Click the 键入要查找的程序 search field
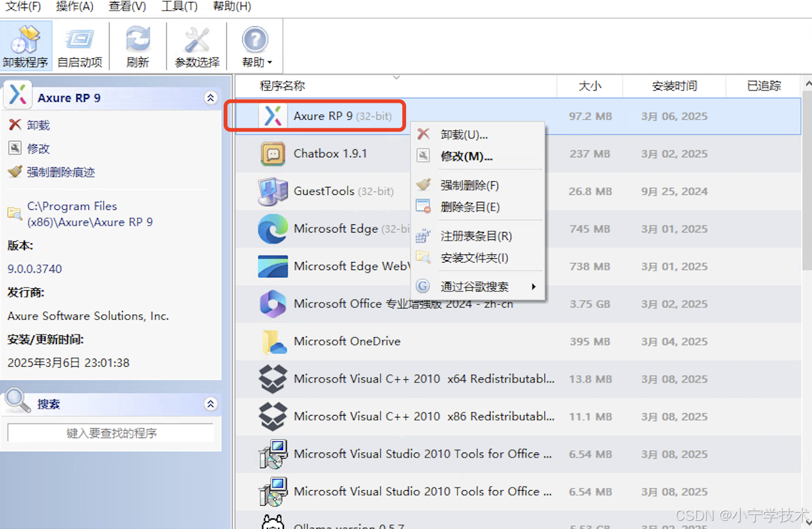Viewport: 812px width, 529px height. [x=111, y=433]
